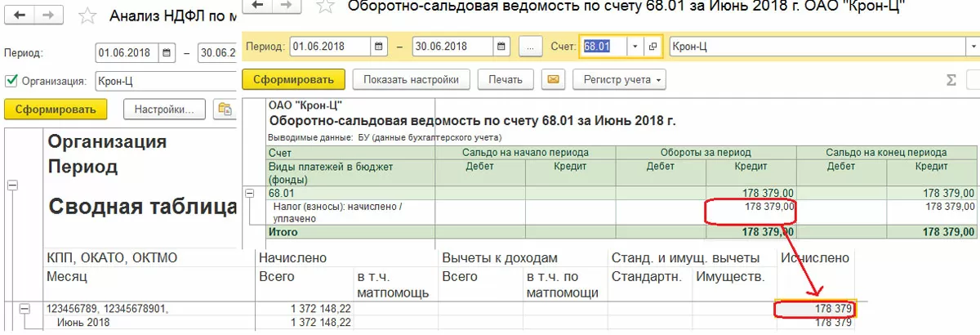Click organization field Крон-Ц in ОСВ window

click(817, 47)
